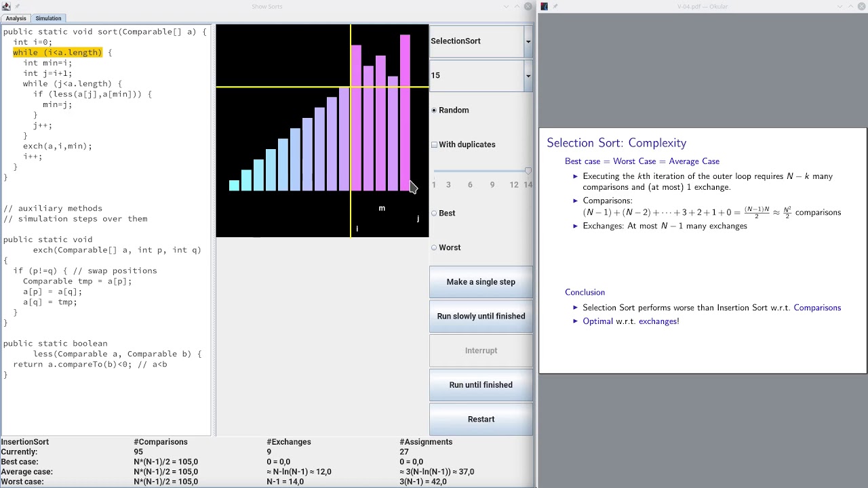Click the exch(a,i,min); code line
This screenshot has width=868, height=488.
click(58, 146)
